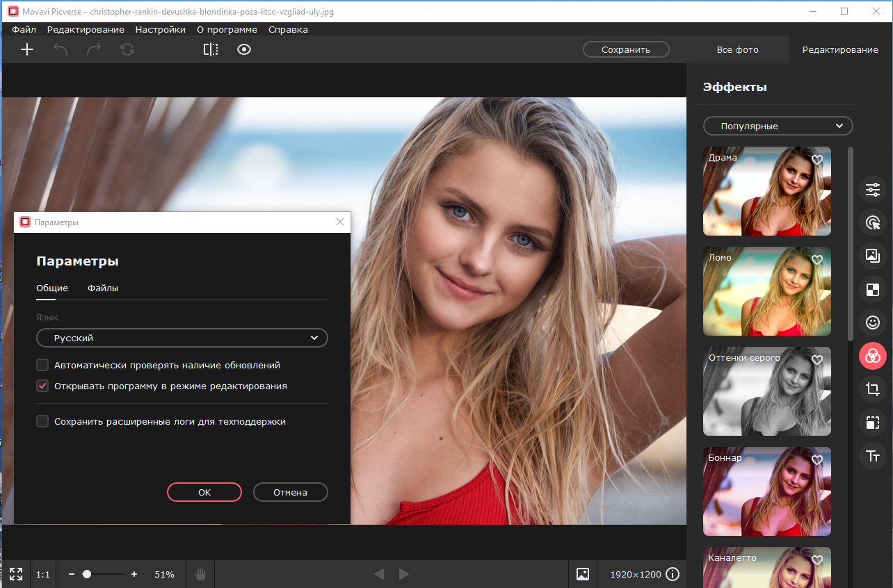Open the Adjustments sliders tool in sidebar

[872, 189]
